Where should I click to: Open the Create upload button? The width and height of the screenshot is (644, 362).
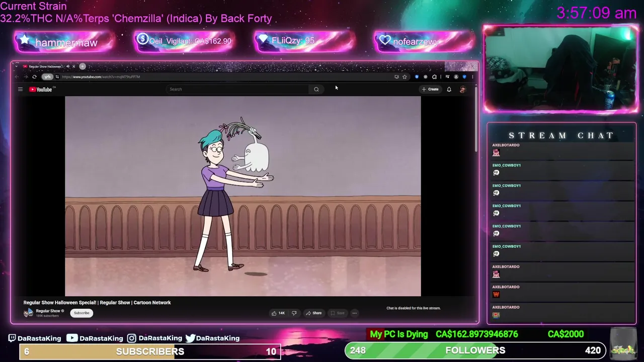click(430, 89)
